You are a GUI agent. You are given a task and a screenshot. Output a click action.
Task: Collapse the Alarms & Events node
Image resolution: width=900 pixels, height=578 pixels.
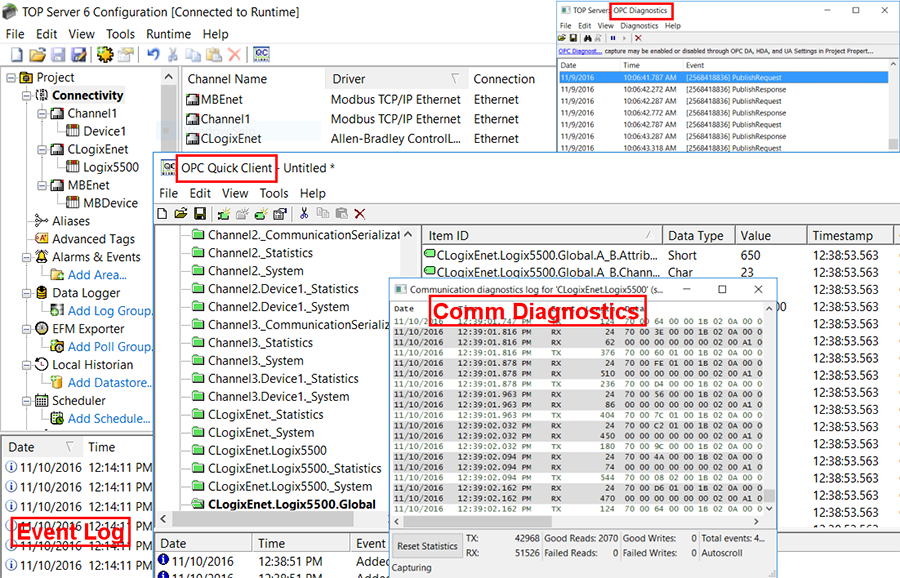27,257
